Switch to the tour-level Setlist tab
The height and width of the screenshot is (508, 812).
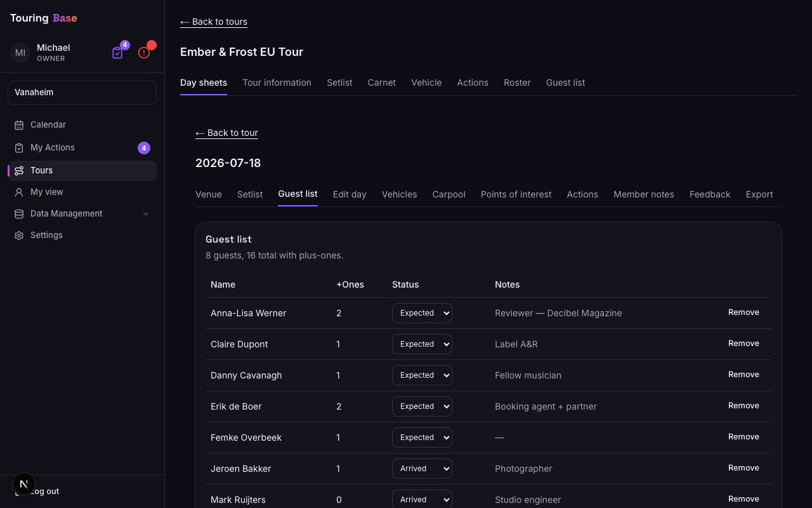pyautogui.click(x=339, y=83)
